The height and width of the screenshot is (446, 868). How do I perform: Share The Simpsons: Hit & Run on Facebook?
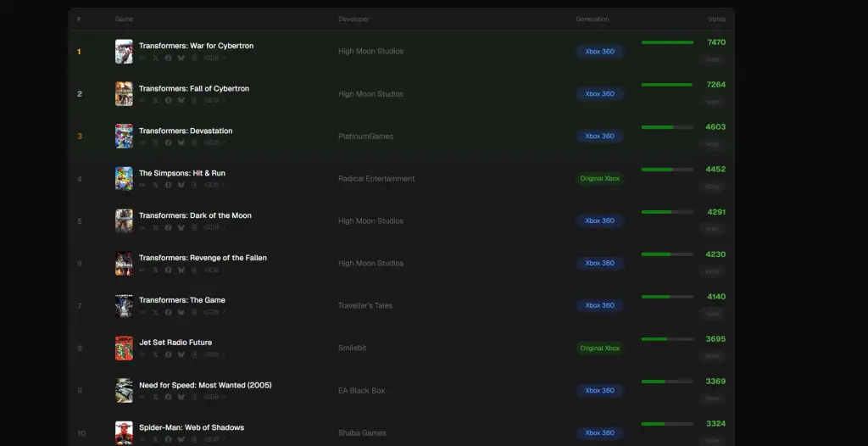169,185
